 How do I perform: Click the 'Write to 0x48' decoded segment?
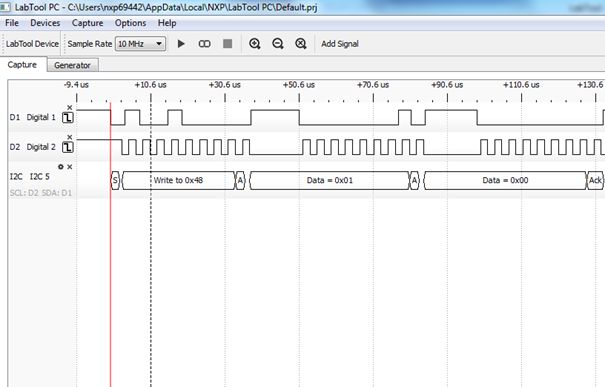point(179,180)
